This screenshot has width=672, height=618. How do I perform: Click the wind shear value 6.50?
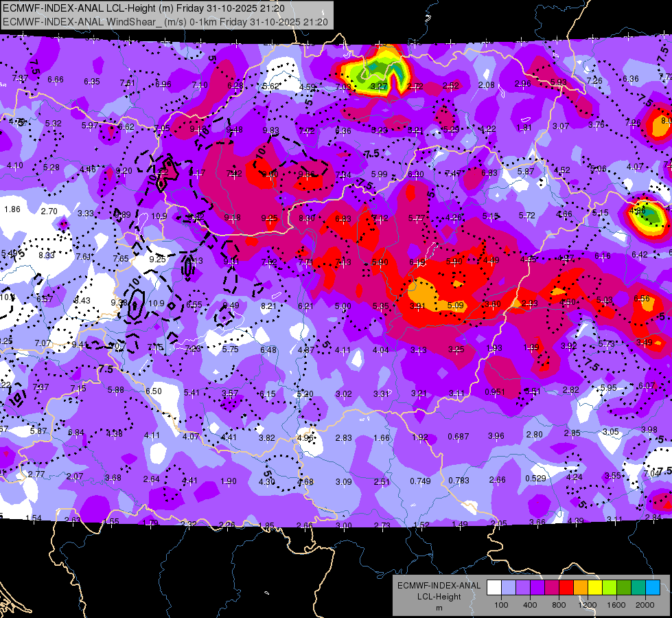[154, 391]
